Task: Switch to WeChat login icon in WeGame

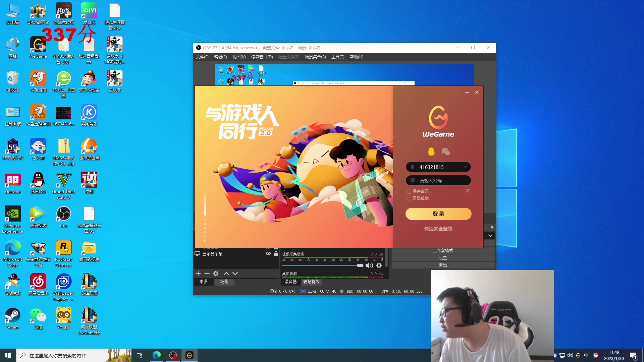Action: 446,152
